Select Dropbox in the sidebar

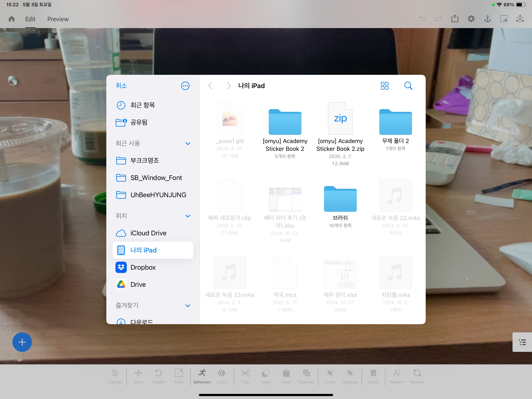[143, 267]
